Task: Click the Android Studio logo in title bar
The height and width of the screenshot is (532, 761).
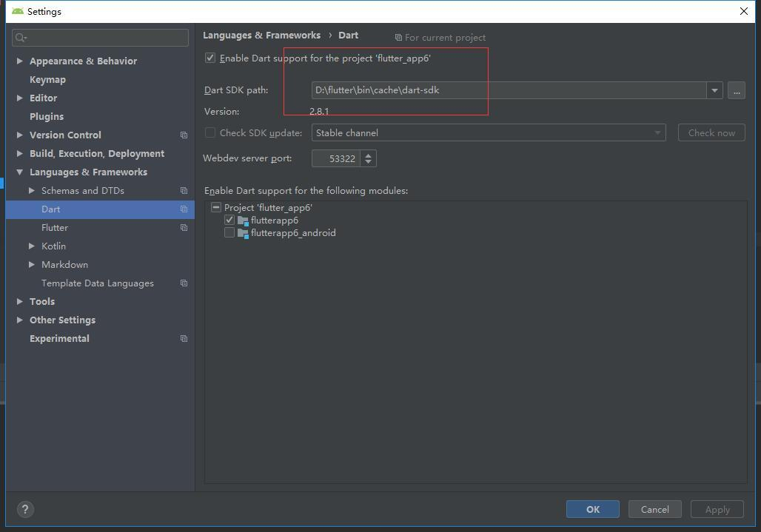Action: click(x=18, y=11)
